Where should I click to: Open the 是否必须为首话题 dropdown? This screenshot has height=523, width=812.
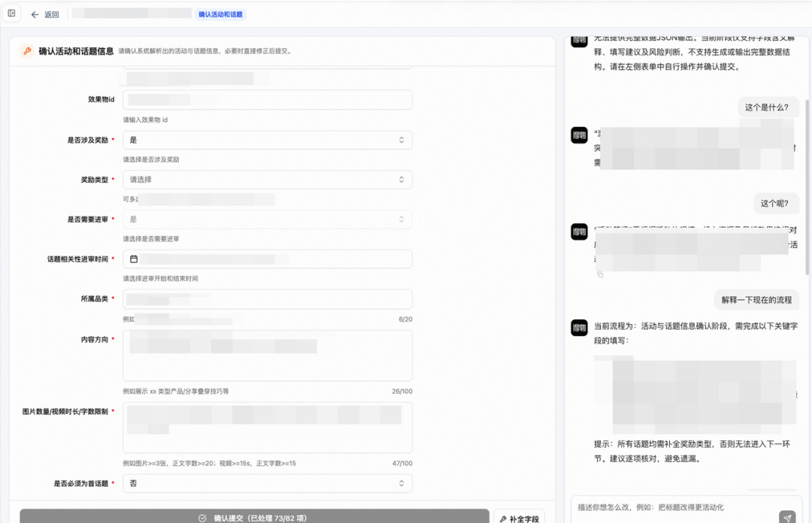[267, 484]
